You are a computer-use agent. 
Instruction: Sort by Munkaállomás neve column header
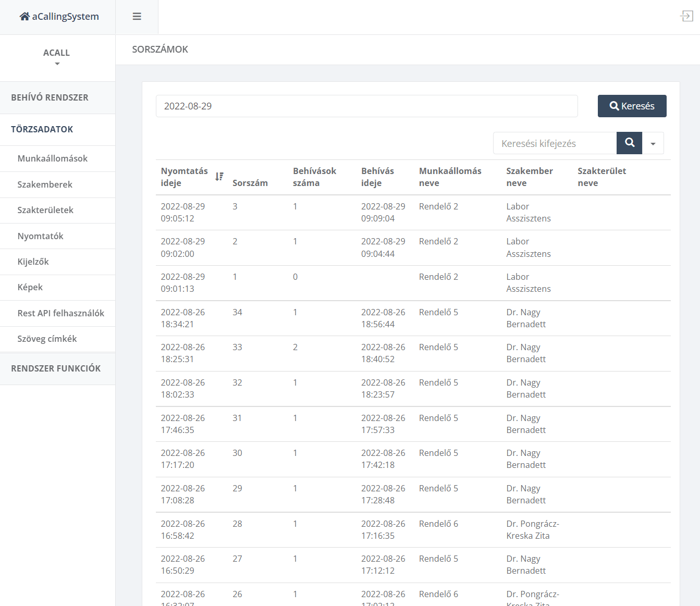[450, 177]
